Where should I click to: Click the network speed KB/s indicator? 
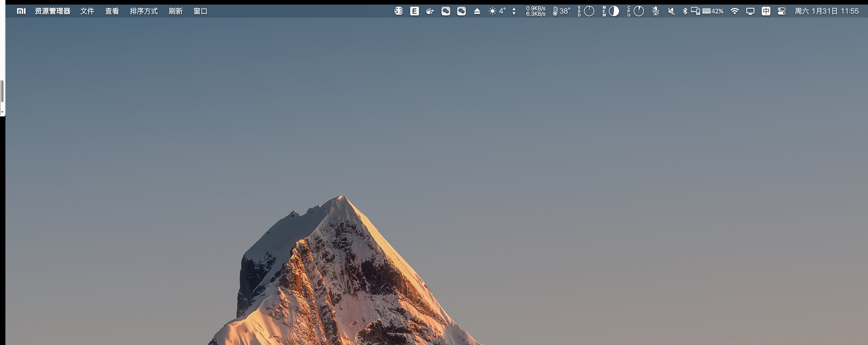tap(535, 11)
